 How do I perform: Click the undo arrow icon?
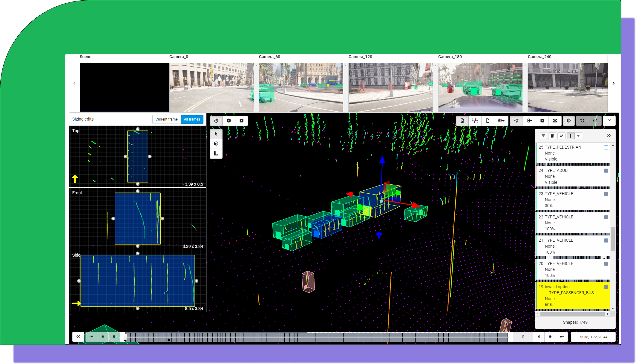582,121
